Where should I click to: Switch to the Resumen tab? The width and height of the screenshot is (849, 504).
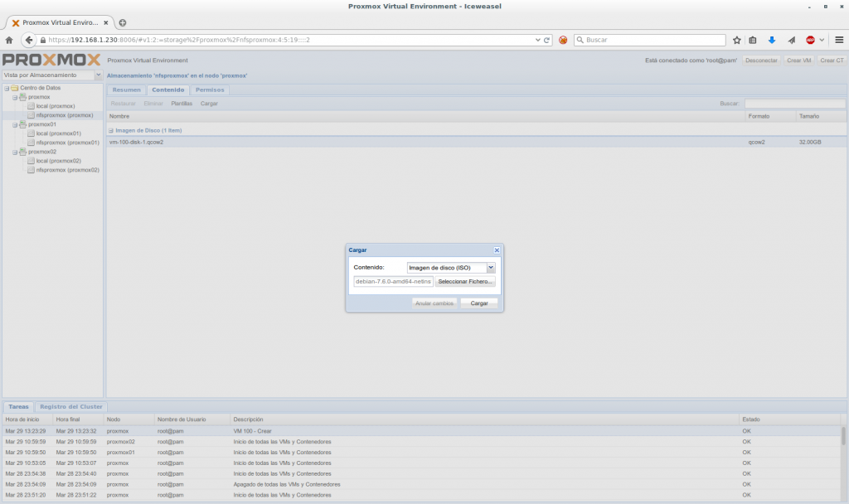[127, 90]
